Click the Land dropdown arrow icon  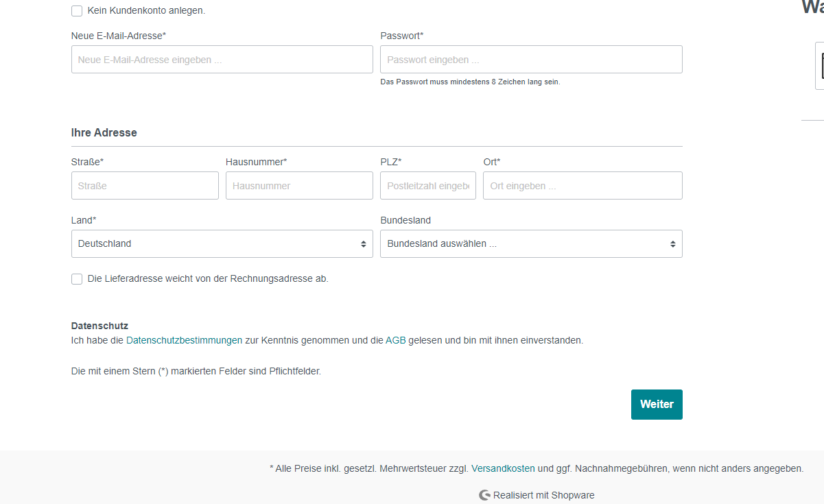[364, 243]
